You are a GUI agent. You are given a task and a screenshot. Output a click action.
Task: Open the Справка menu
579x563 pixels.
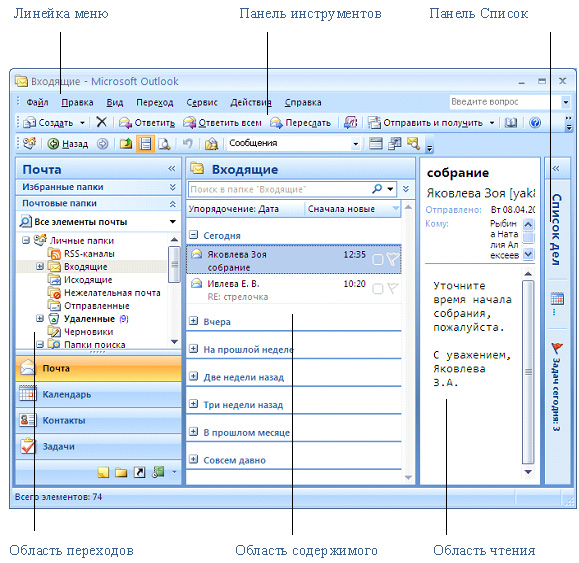coord(303,102)
